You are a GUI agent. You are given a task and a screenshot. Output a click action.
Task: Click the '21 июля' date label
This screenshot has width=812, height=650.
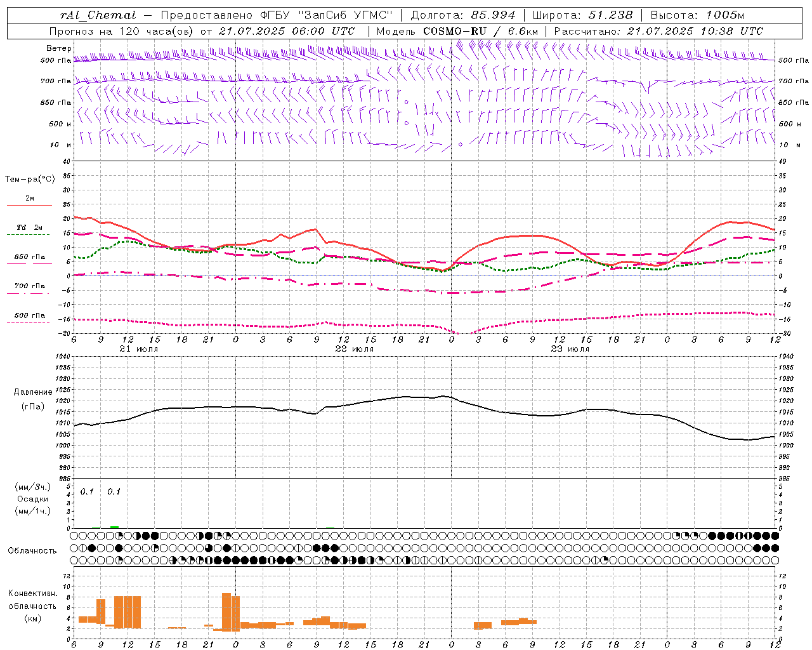point(139,349)
